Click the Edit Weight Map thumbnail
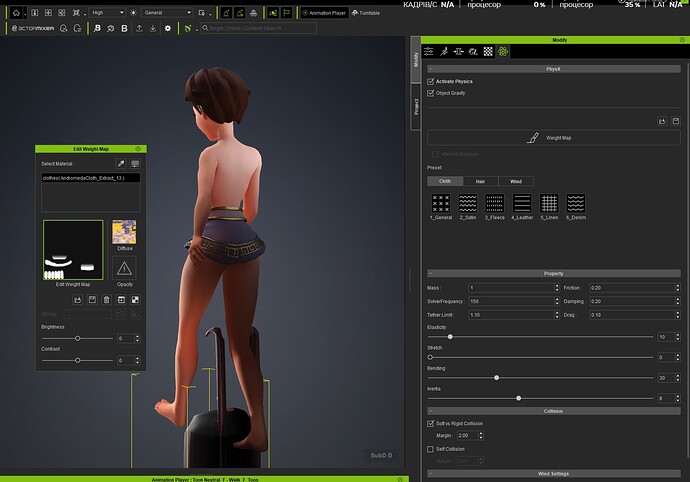 (x=73, y=250)
